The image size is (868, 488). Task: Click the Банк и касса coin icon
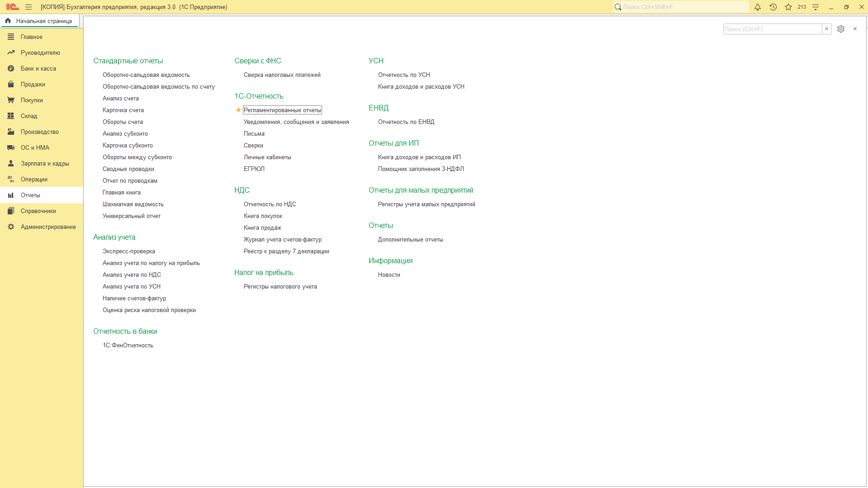(x=11, y=68)
